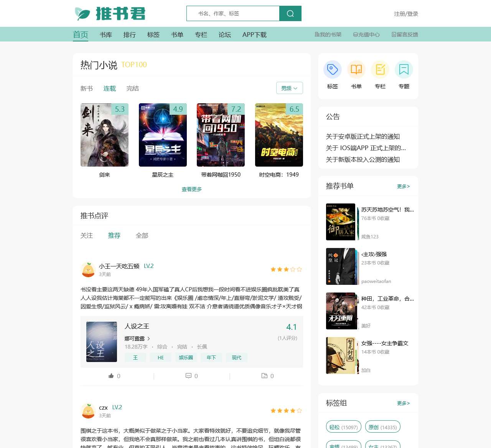This screenshot has height=448, width=491.
Task: Open the 男频 channel dropdown
Action: pos(289,88)
